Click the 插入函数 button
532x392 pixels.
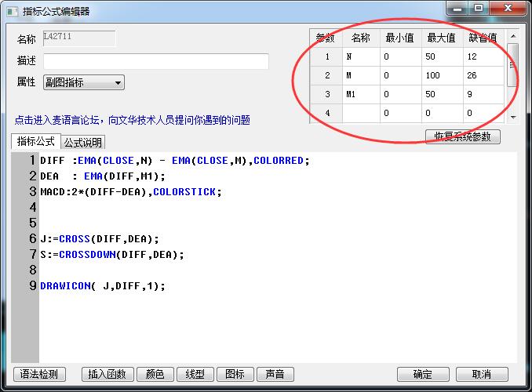pos(107,375)
